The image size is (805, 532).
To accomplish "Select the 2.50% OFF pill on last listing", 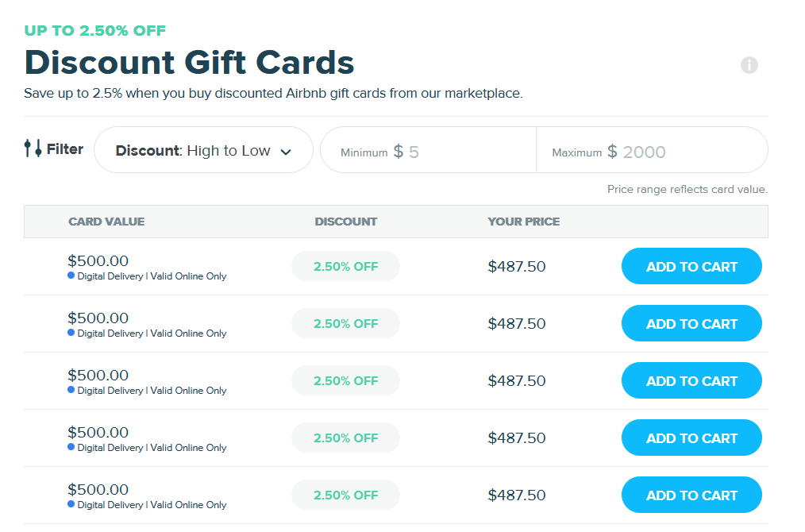I will 345,494.
